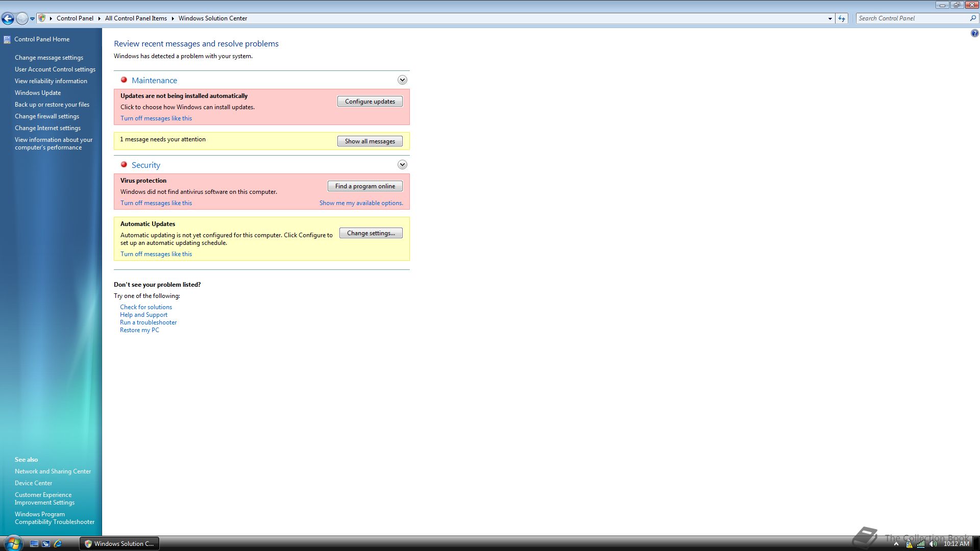Viewport: 980px width, 551px height.
Task: Open Control Panel Home link
Action: click(x=42, y=39)
